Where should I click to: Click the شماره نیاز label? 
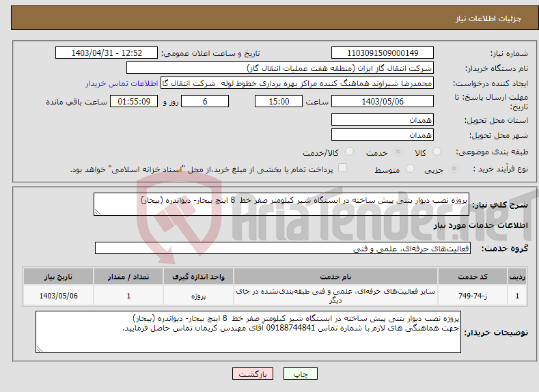[x=510, y=53]
